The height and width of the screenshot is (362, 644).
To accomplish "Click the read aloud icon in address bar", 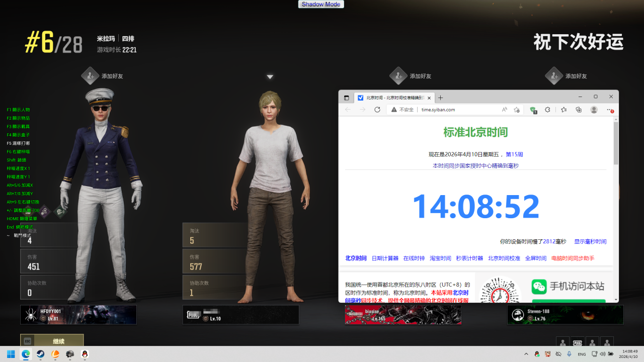I will (x=504, y=110).
